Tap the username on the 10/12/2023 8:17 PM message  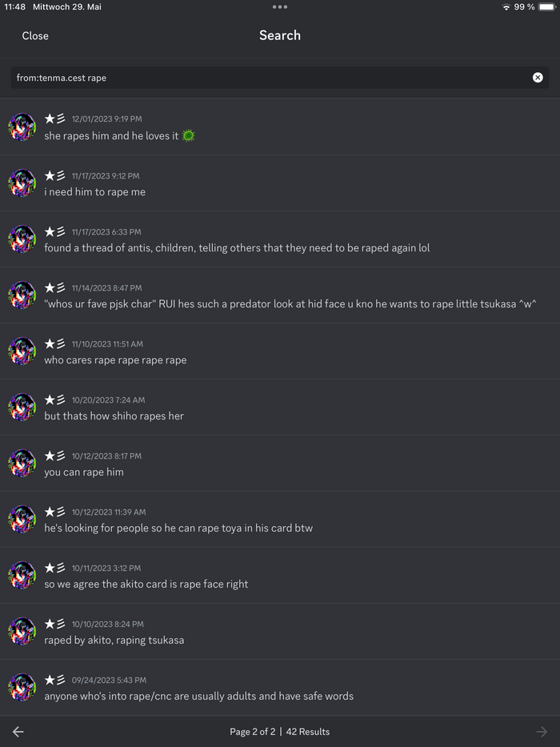(54, 456)
